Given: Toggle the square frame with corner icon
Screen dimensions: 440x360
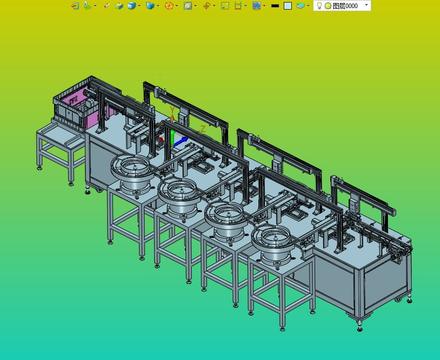Looking at the screenshot, I should point(238,6).
